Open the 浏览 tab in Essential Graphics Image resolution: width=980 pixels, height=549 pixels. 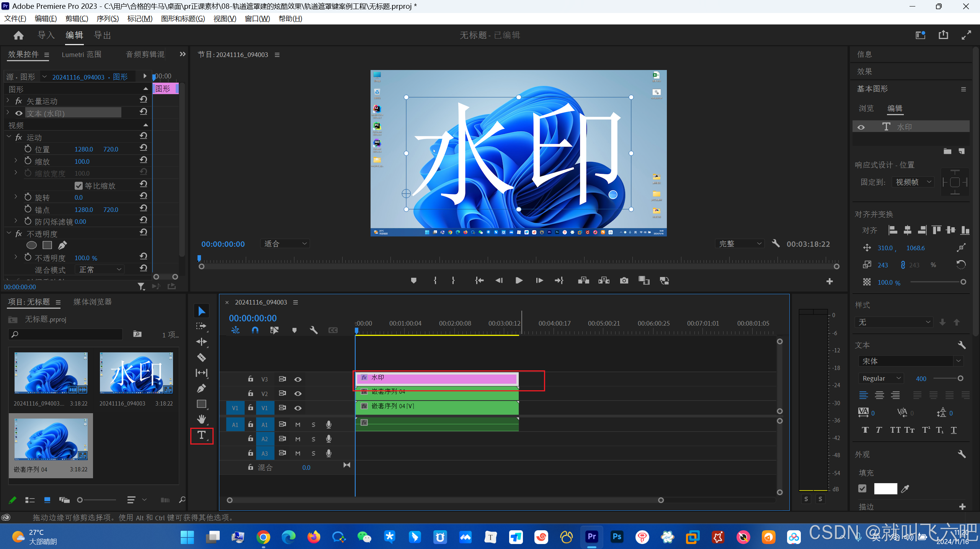click(x=866, y=108)
